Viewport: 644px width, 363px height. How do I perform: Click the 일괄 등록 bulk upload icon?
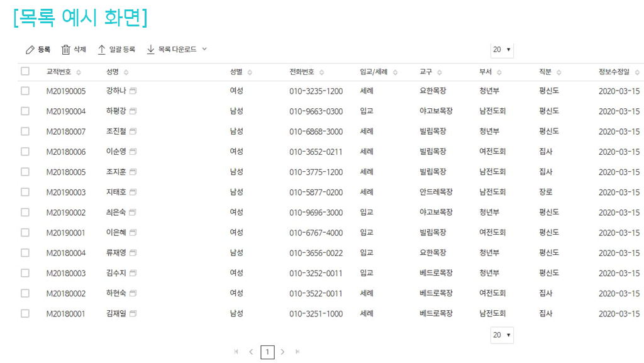101,50
